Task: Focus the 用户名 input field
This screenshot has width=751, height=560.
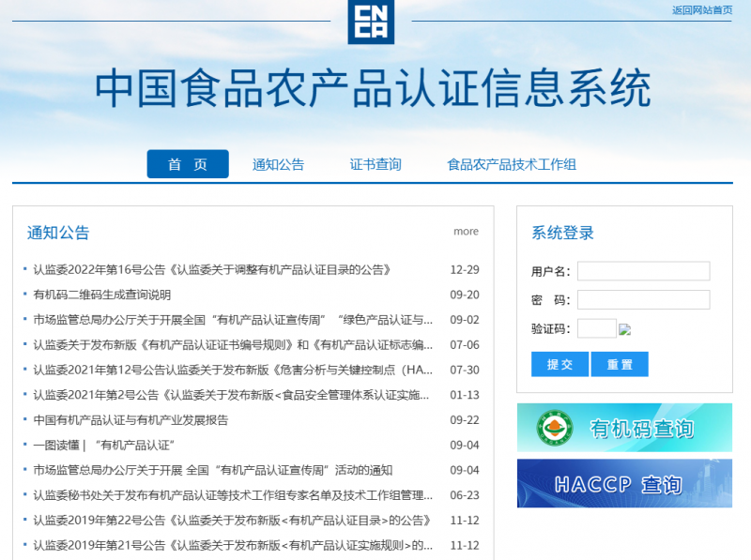Action: coord(643,271)
